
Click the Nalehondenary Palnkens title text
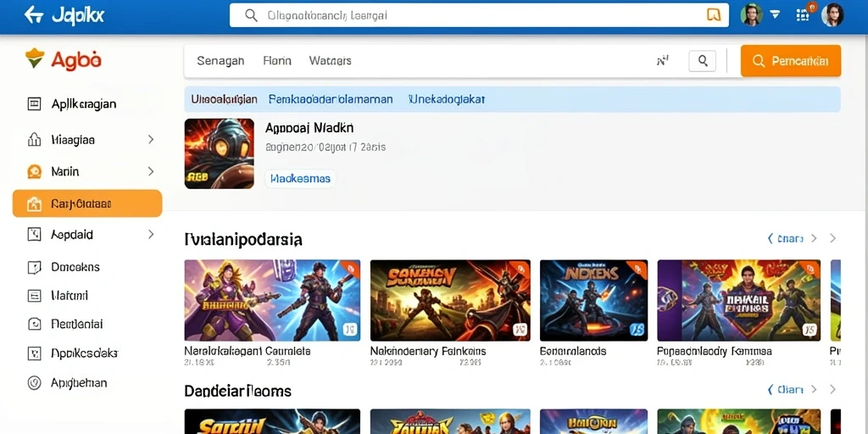(x=428, y=351)
